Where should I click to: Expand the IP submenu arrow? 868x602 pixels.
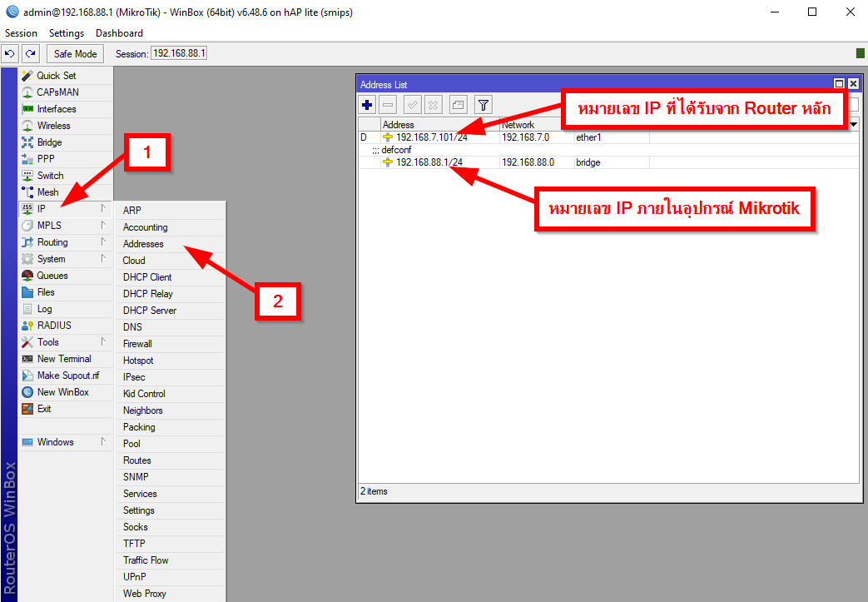(x=103, y=208)
